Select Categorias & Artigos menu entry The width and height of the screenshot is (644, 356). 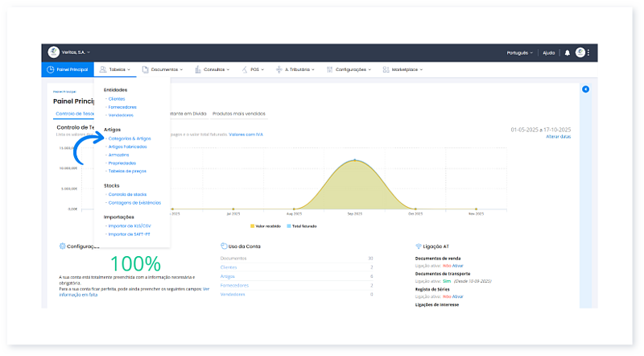click(x=129, y=139)
